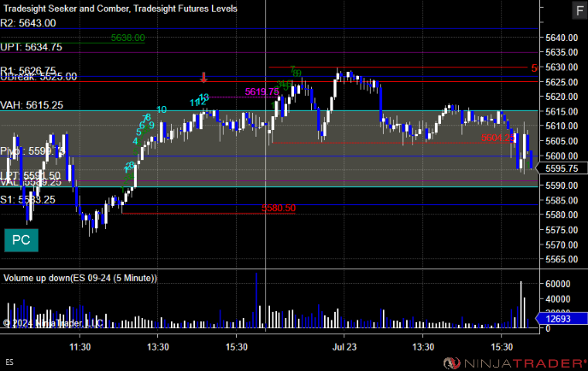Click the first 15:30 label on the time axis
Viewport: 588px width, 371px height.
(x=237, y=347)
